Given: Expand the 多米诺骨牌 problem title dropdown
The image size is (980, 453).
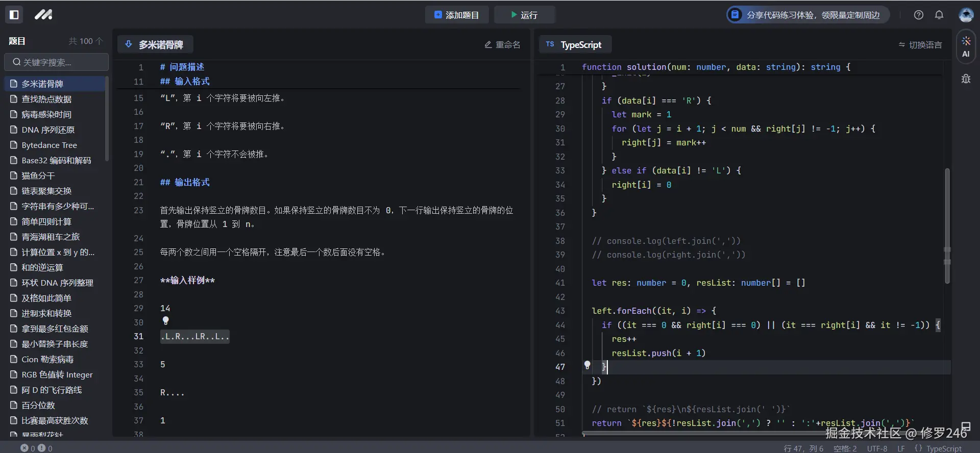Looking at the screenshot, I should click(155, 45).
